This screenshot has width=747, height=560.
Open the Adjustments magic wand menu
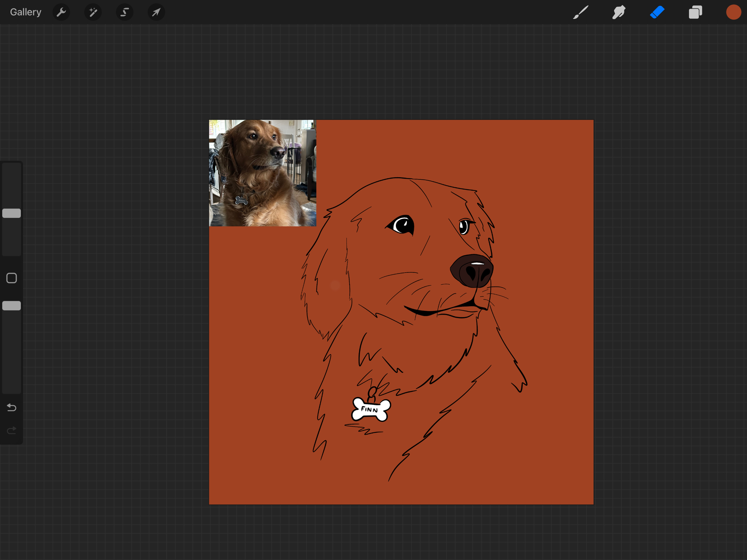click(93, 12)
